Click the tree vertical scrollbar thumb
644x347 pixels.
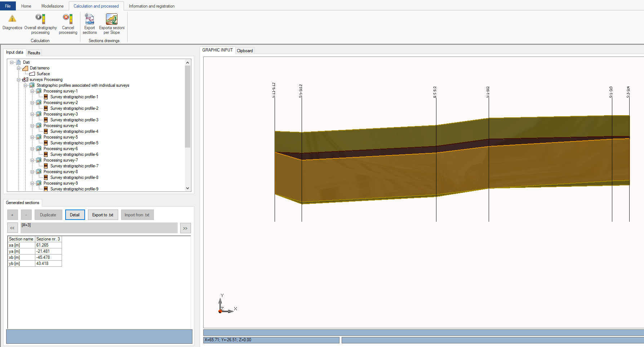[187, 107]
